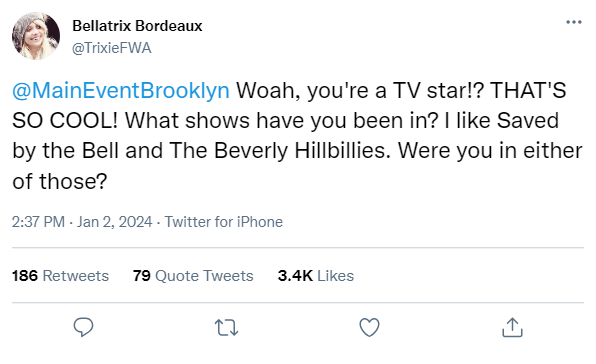The height and width of the screenshot is (364, 596).
Task: Click "Woah, you're a TV star!?" text
Action: coord(360,90)
